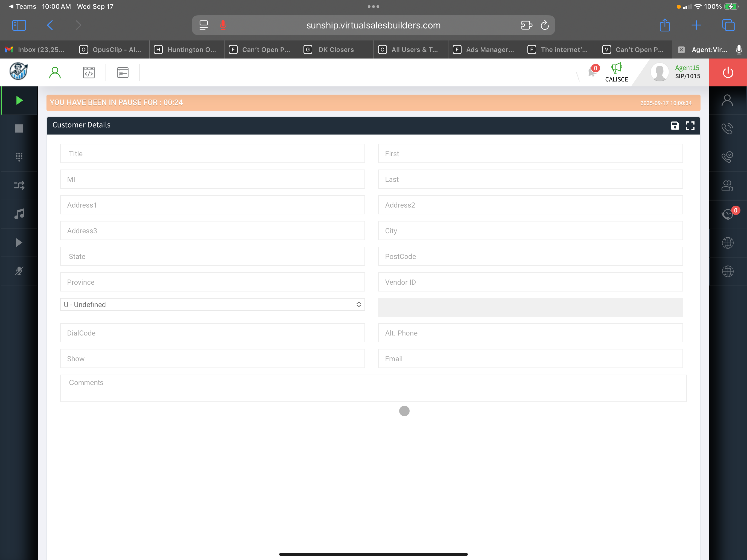Click the stop square icon in left sidebar
747x560 pixels.
(x=19, y=128)
